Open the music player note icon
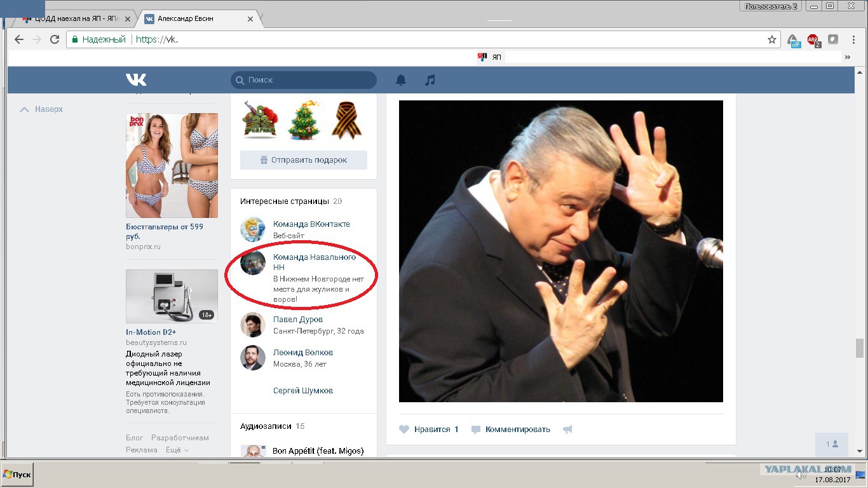The width and height of the screenshot is (868, 488). [430, 80]
